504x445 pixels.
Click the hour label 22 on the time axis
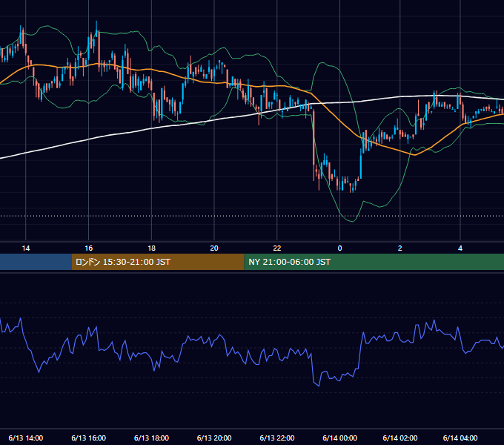277,248
